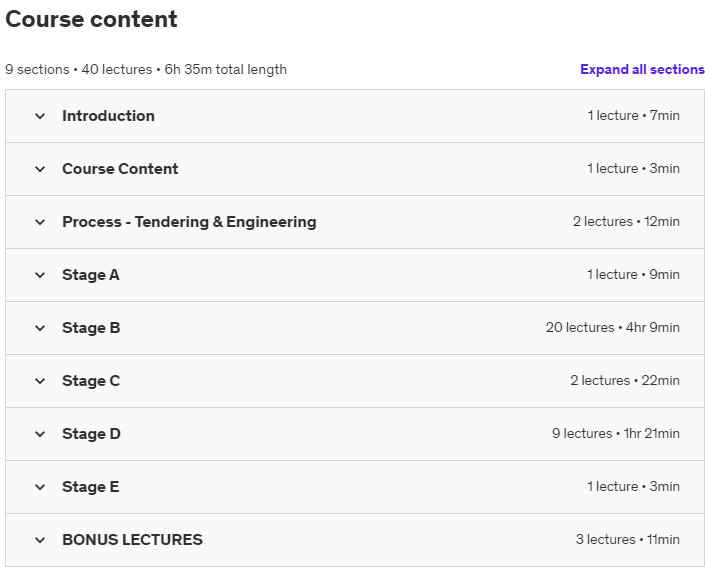Screen dimensions: 705x567
Task: Expand the Course Content section chevron
Action: pos(40,169)
